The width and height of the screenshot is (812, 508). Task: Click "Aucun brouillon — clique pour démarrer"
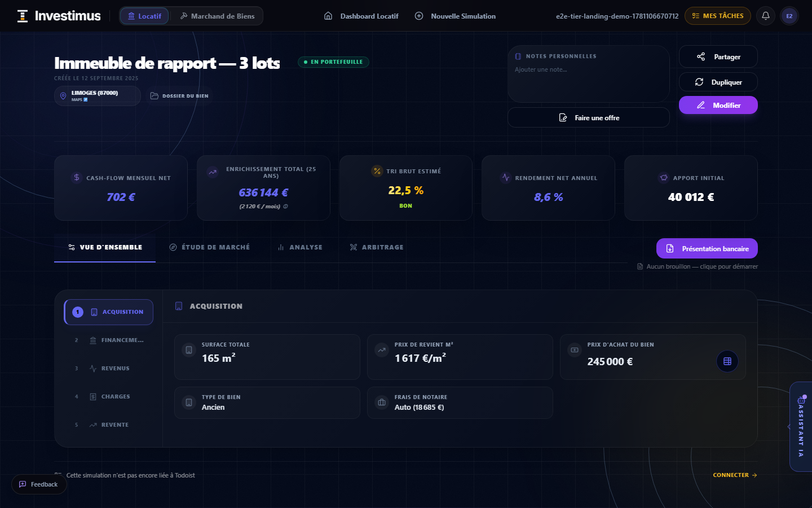[698, 266]
